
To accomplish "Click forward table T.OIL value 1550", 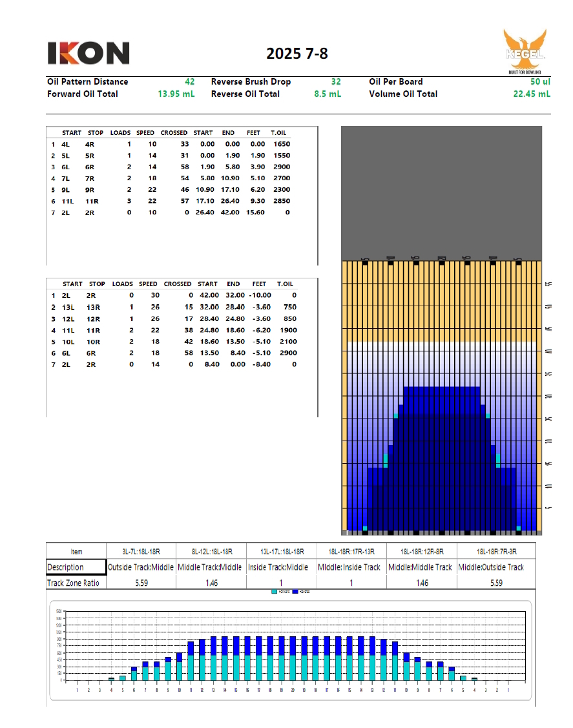I will 282,156.
